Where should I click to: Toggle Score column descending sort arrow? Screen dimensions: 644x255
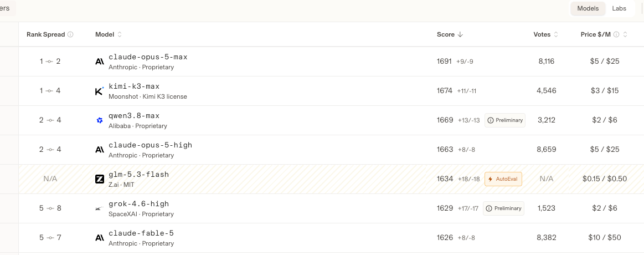(x=460, y=34)
